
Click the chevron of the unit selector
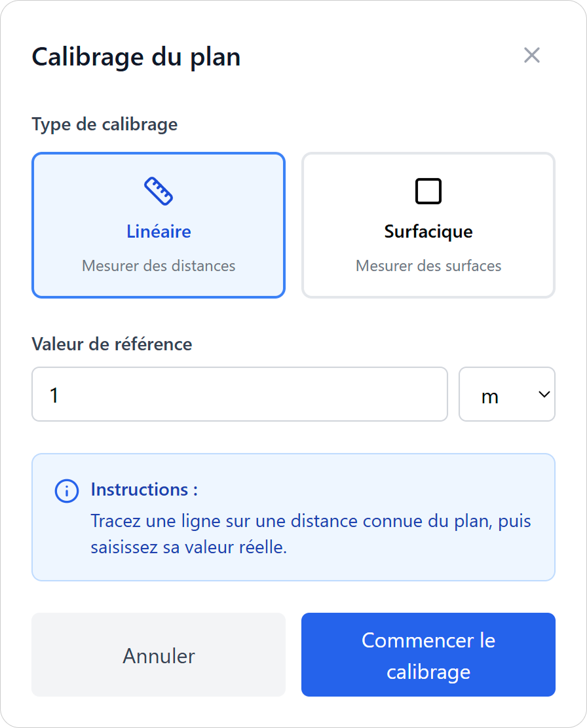point(543,394)
